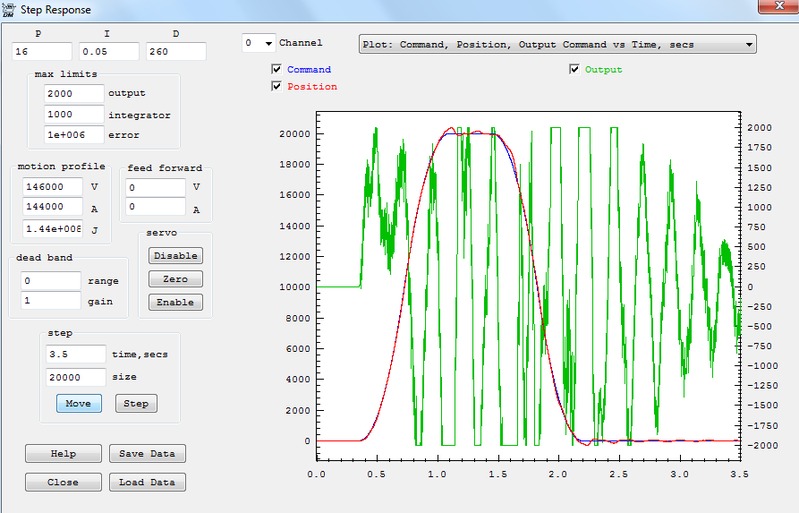The image size is (799, 513).
Task: Uncheck the Position trace checkbox
Action: tap(277, 87)
